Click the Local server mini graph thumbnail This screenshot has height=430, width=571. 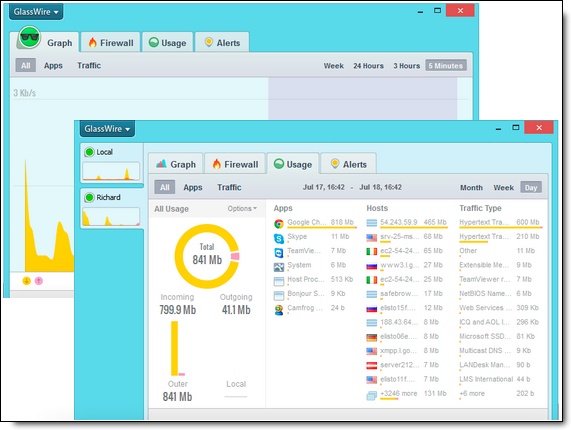click(x=111, y=171)
